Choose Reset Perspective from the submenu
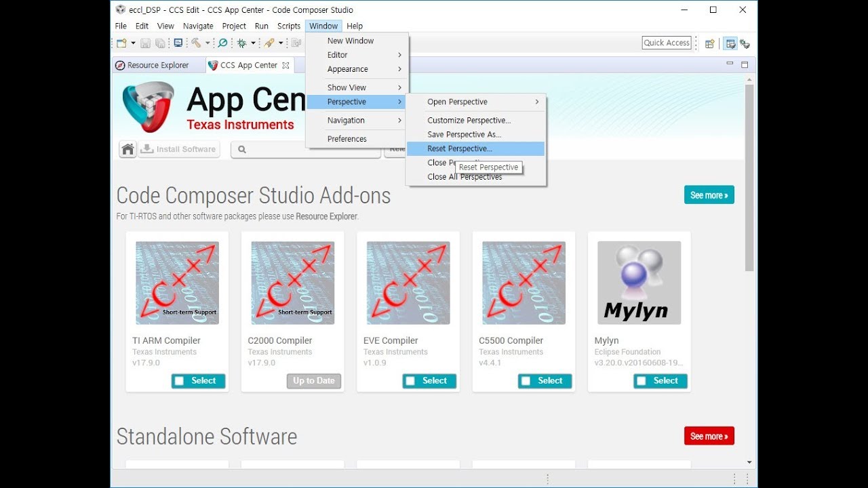Screen dimensions: 868x488 (475, 148)
